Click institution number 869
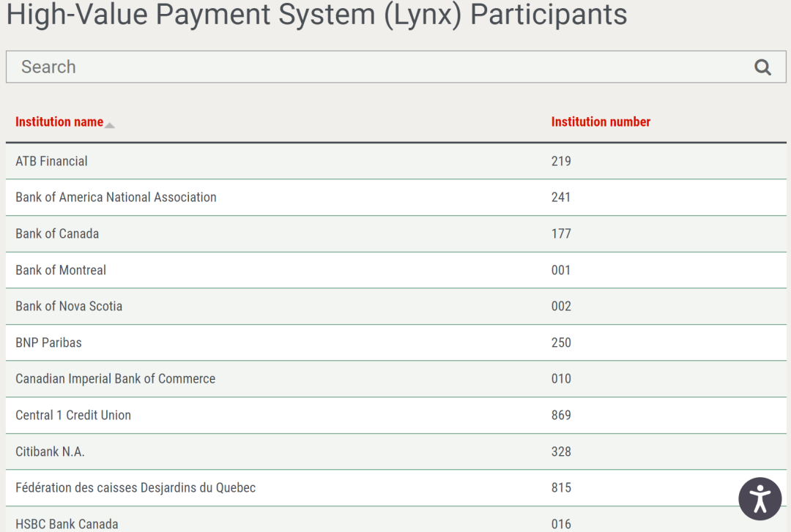 [x=561, y=415]
